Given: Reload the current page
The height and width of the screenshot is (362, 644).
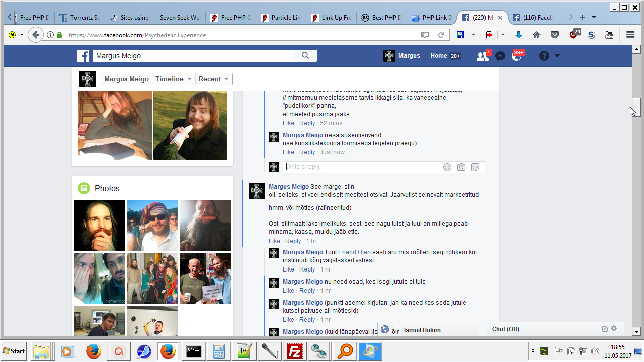Looking at the screenshot, I should tap(441, 35).
